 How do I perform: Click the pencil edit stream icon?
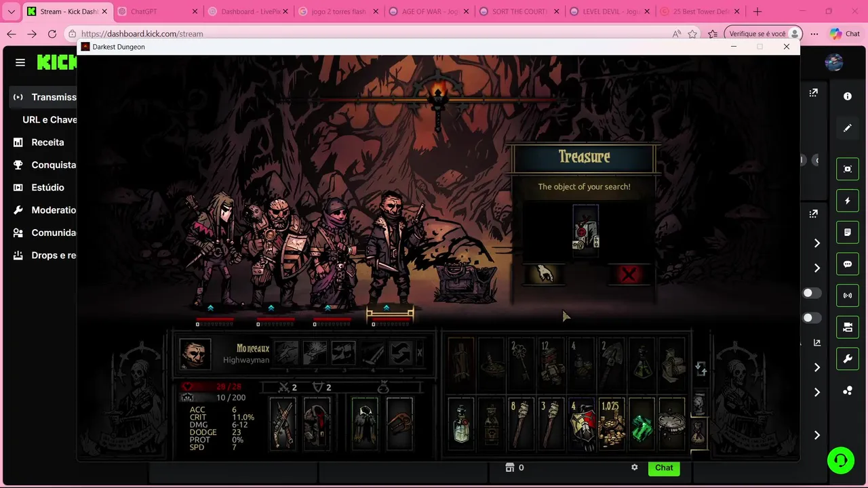848,127
